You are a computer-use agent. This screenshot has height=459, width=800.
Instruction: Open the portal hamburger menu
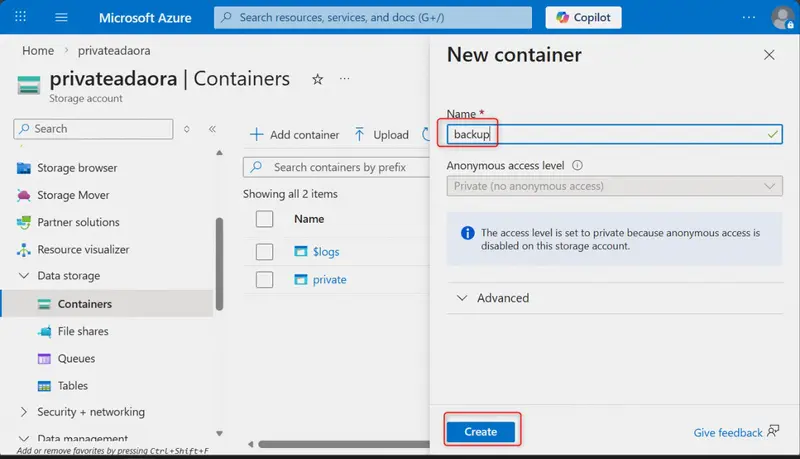(x=61, y=17)
